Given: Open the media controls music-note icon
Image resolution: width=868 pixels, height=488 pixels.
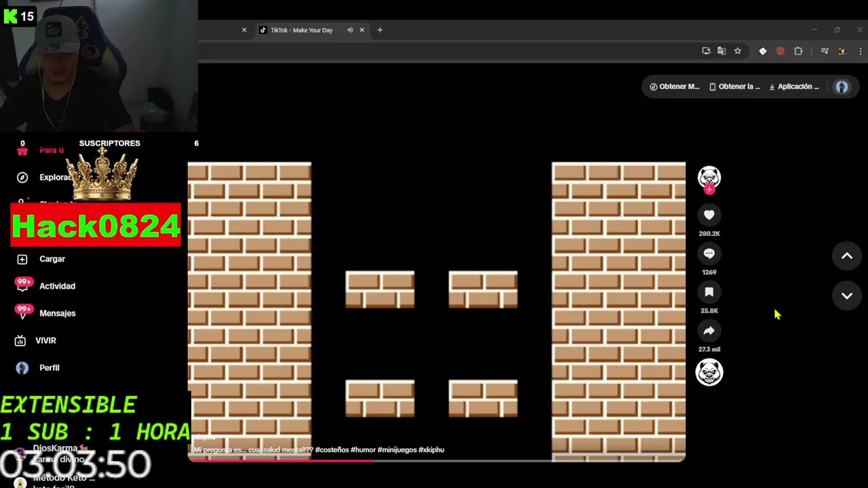Looking at the screenshot, I should pos(825,51).
